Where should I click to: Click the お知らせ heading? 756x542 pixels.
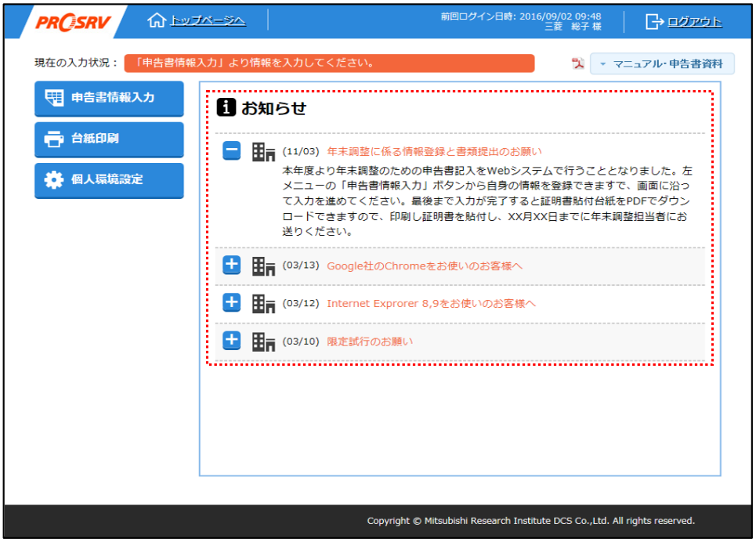coord(273,108)
